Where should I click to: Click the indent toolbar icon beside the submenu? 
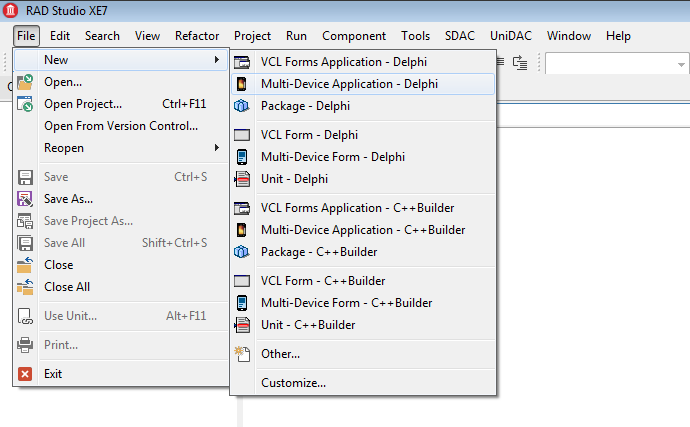tap(520, 63)
